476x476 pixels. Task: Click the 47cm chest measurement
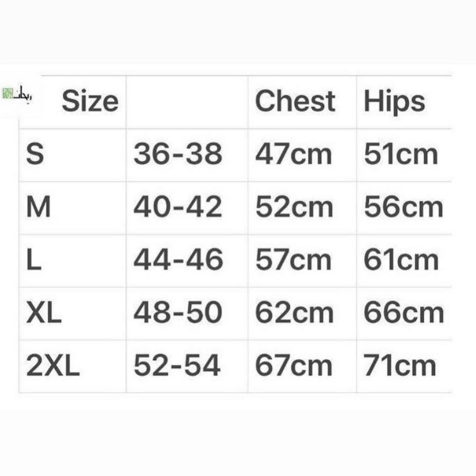pyautogui.click(x=294, y=154)
